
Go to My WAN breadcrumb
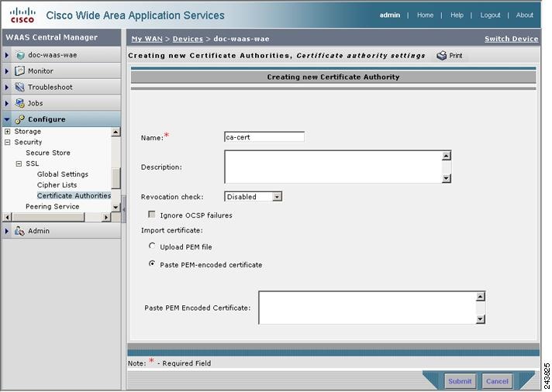[x=147, y=39]
